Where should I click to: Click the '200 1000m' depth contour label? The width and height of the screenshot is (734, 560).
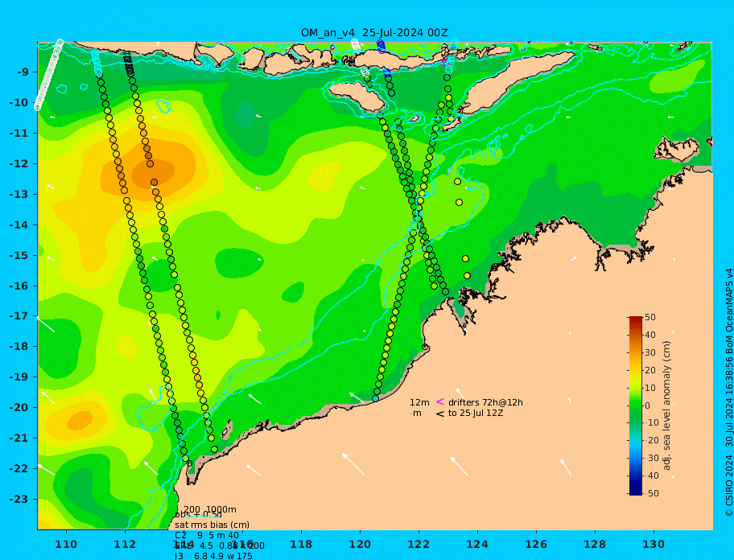click(210, 509)
